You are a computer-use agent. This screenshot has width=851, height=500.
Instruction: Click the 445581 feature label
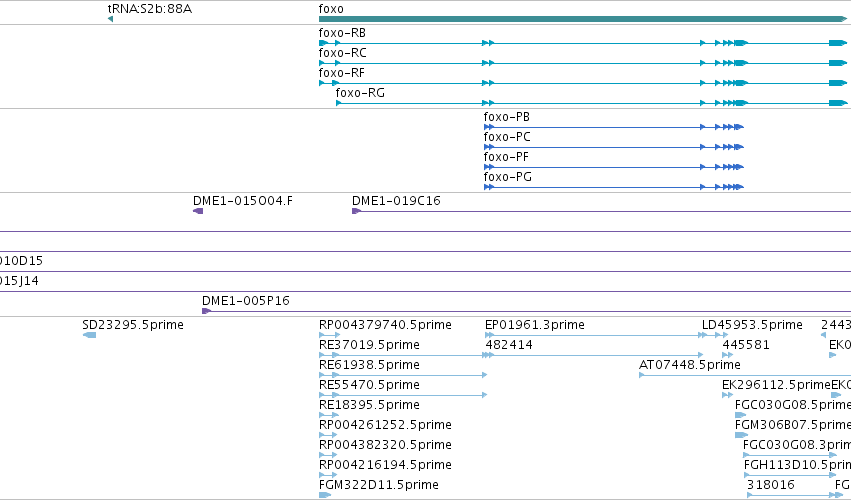(746, 345)
